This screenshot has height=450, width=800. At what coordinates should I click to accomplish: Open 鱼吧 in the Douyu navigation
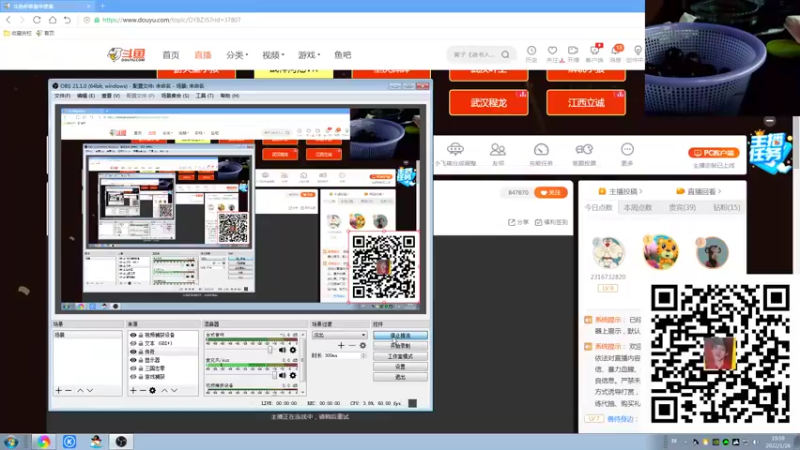click(342, 55)
